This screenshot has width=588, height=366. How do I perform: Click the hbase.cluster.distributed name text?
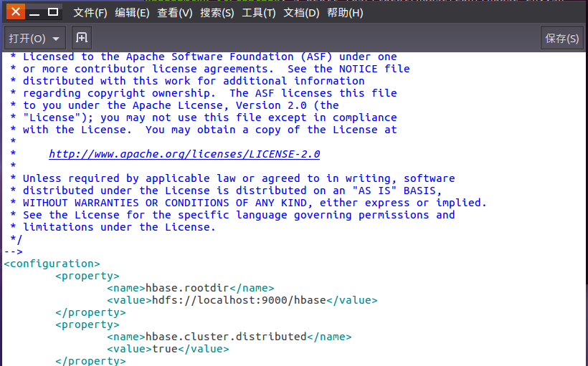coord(226,337)
